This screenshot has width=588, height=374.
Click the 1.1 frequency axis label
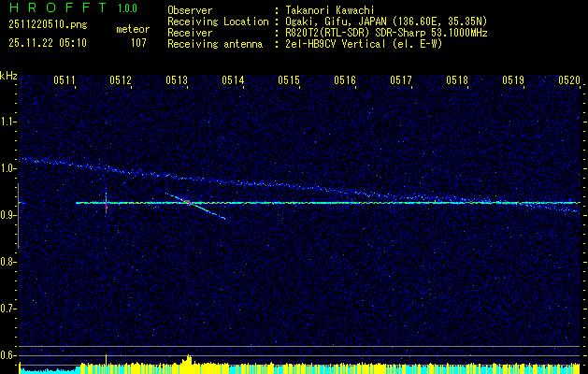8,122
